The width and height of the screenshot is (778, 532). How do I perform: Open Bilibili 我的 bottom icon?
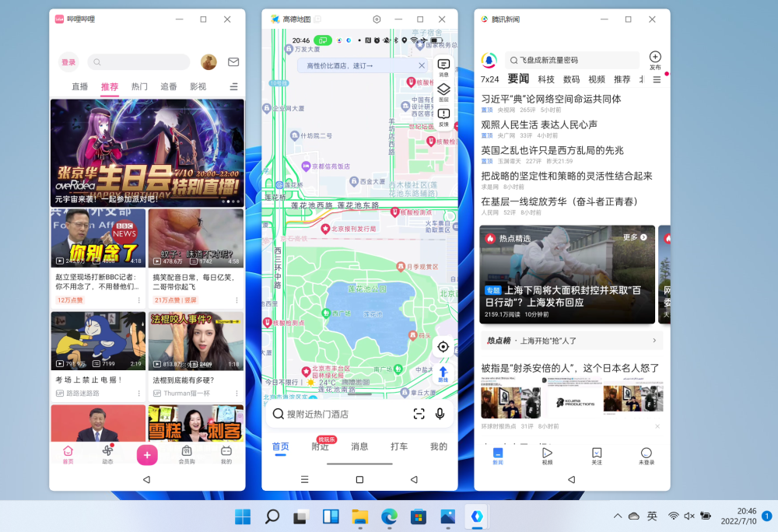point(226,453)
